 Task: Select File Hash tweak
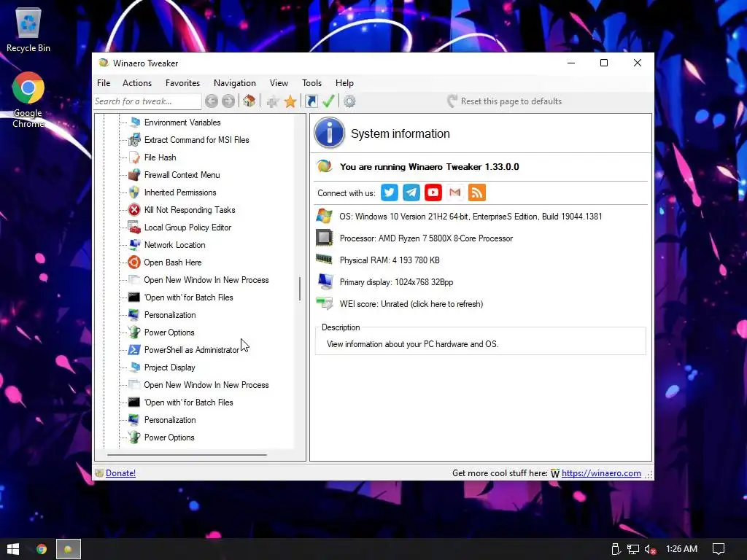click(x=160, y=157)
